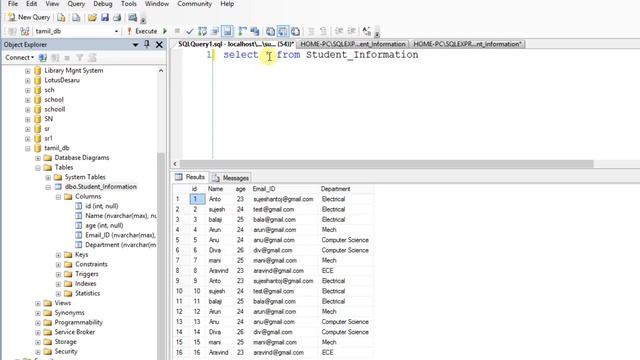Open the File menu
The image size is (640, 360).
coord(13,4)
